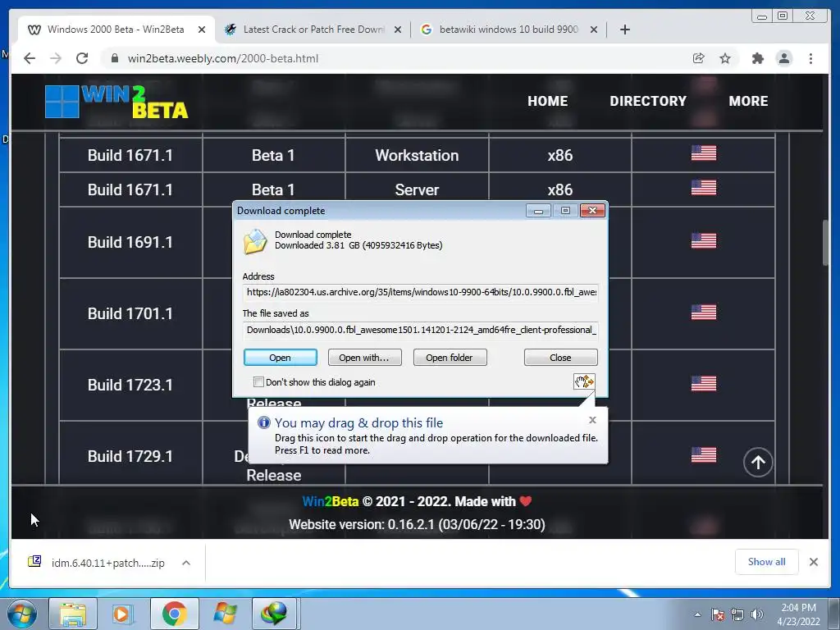
Task: Click US flag in Build 1701.1 row
Action: 703,312
